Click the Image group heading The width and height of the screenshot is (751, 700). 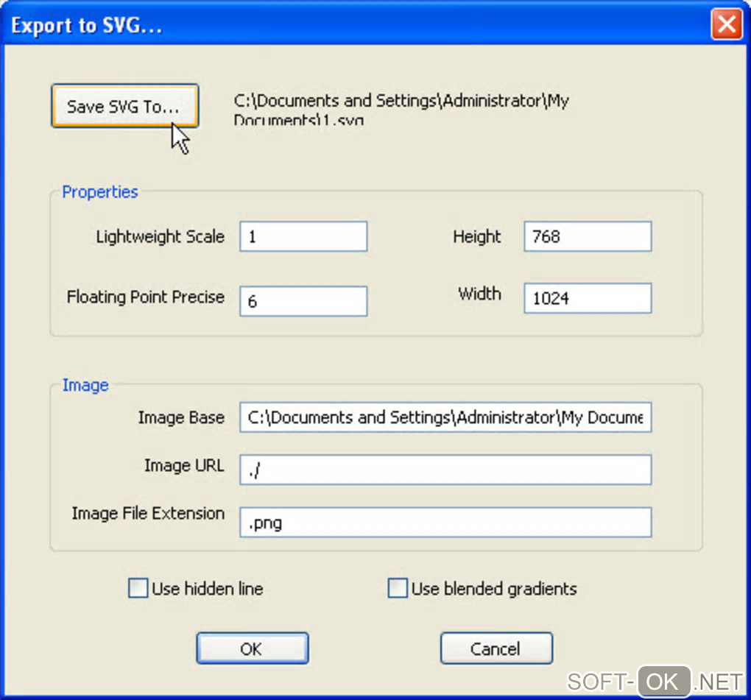(x=85, y=385)
